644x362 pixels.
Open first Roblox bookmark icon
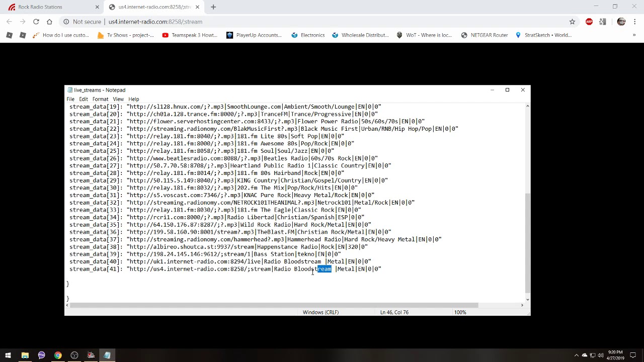click(9, 35)
